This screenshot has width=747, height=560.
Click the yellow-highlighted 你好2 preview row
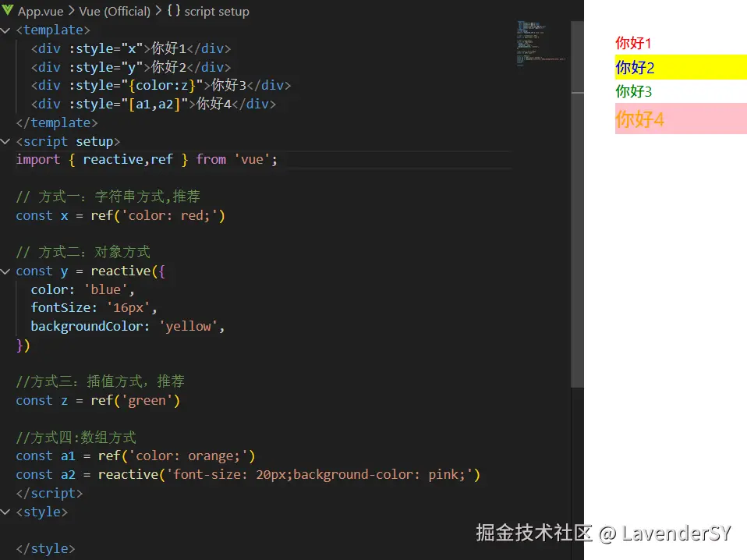[680, 68]
